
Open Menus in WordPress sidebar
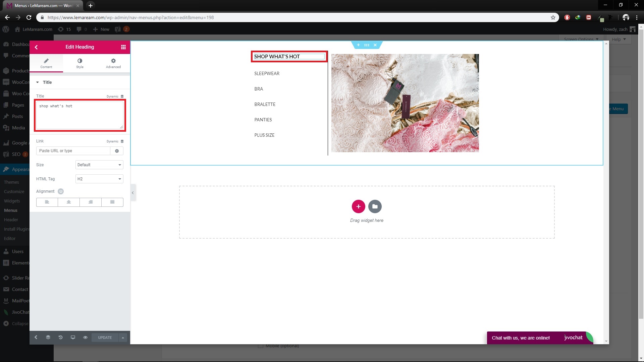click(x=11, y=210)
